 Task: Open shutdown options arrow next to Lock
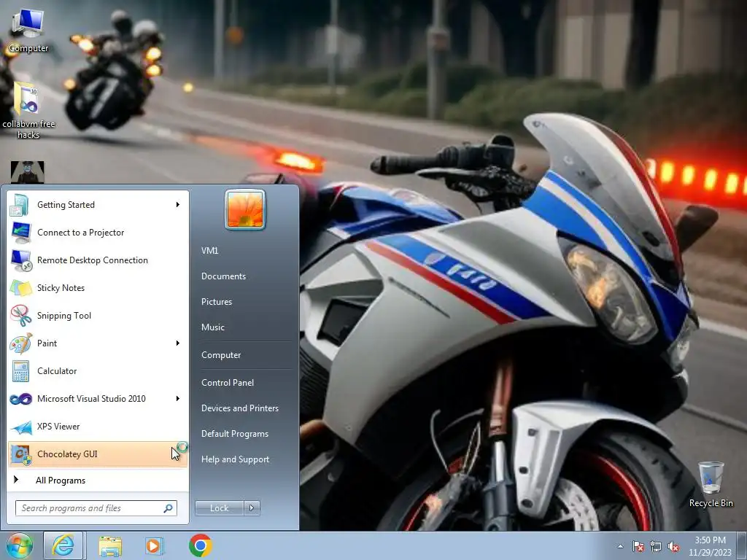252,508
